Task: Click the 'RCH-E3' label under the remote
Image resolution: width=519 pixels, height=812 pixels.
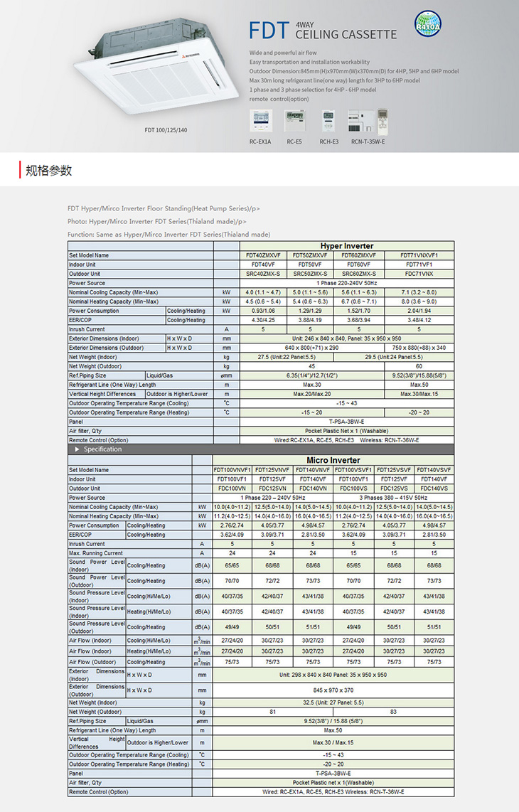Action: (329, 141)
